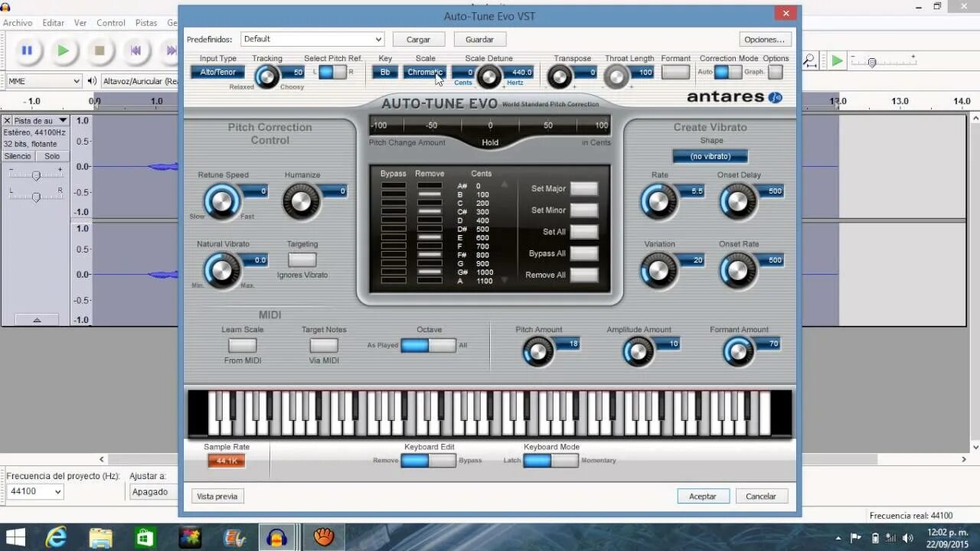Image resolution: width=980 pixels, height=551 pixels.
Task: Click the Humanize knob
Action: (301, 201)
